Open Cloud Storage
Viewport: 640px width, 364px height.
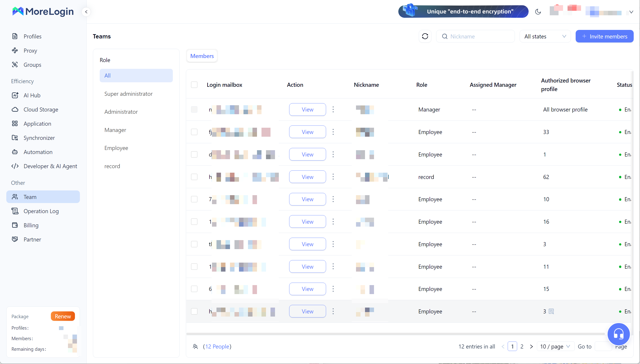(x=41, y=109)
